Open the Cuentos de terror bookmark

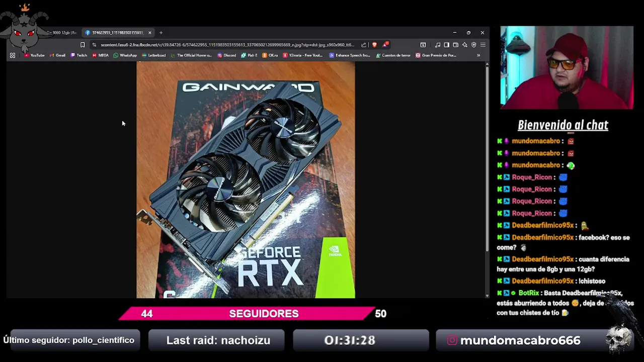pyautogui.click(x=393, y=55)
